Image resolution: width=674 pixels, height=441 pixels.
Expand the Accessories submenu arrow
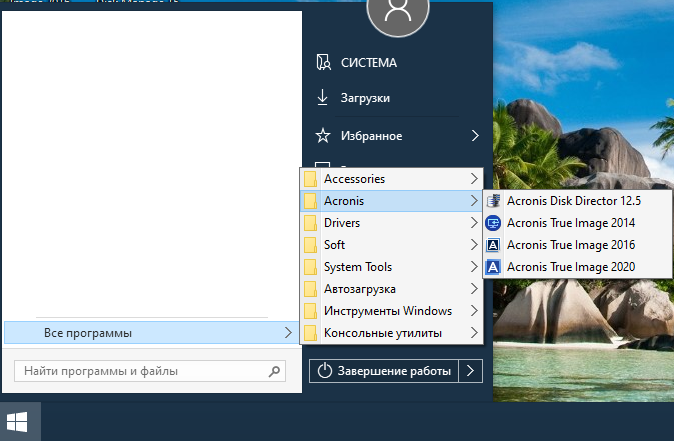[x=474, y=179]
